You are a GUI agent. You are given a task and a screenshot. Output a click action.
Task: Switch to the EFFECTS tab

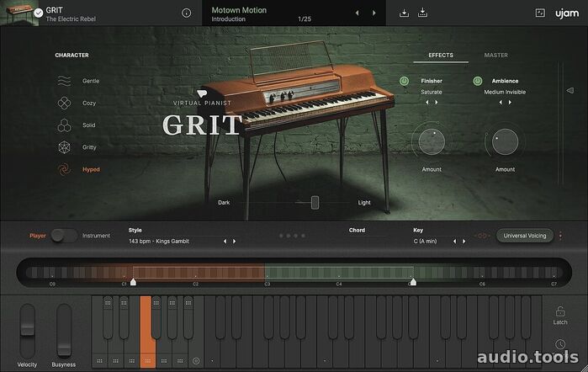tap(440, 56)
